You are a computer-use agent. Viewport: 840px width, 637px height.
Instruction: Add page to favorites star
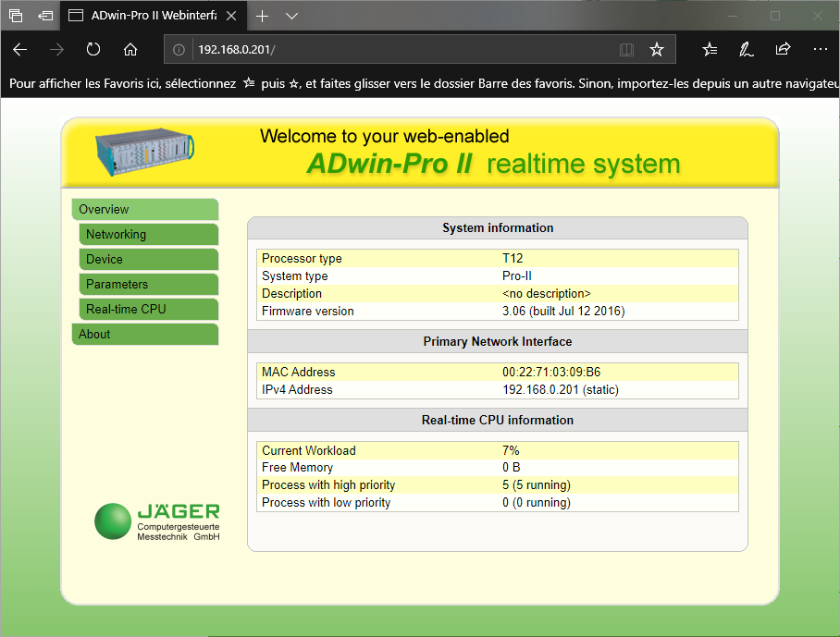click(x=656, y=50)
